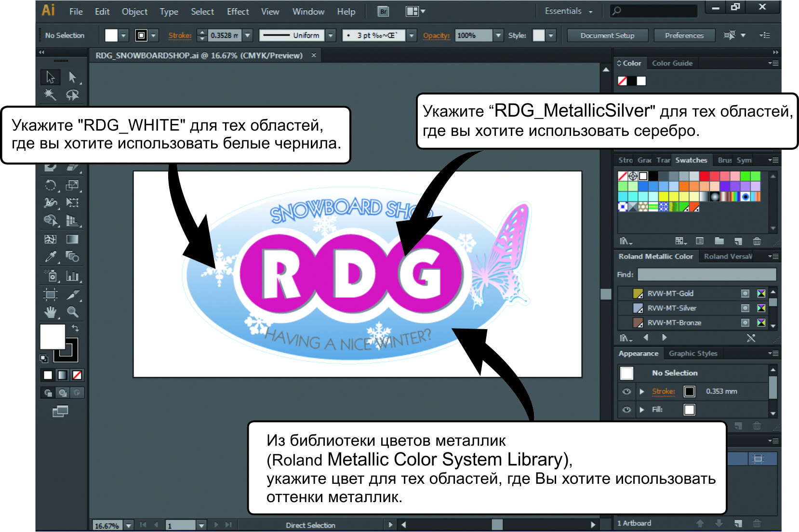Activate Draw Behind mode
Screen dimensions: 799x532
(63, 393)
